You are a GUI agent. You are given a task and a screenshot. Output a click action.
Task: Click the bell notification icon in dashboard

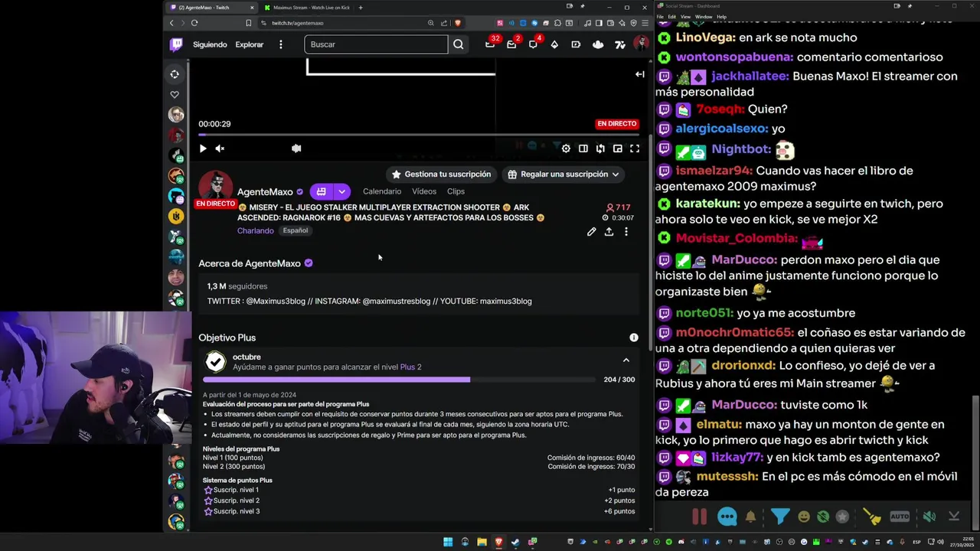click(750, 517)
